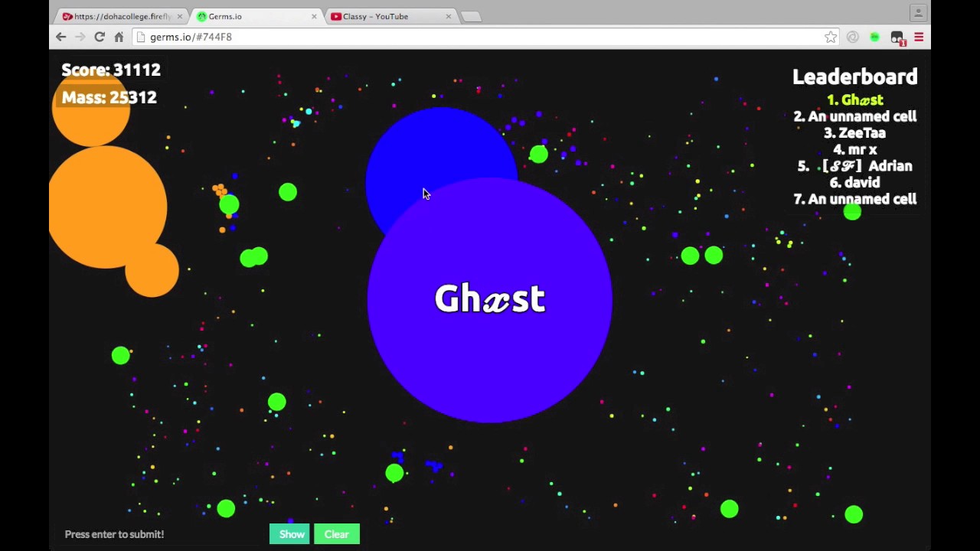Go back with the browser back arrow
Screen dimensions: 980x551
61,37
